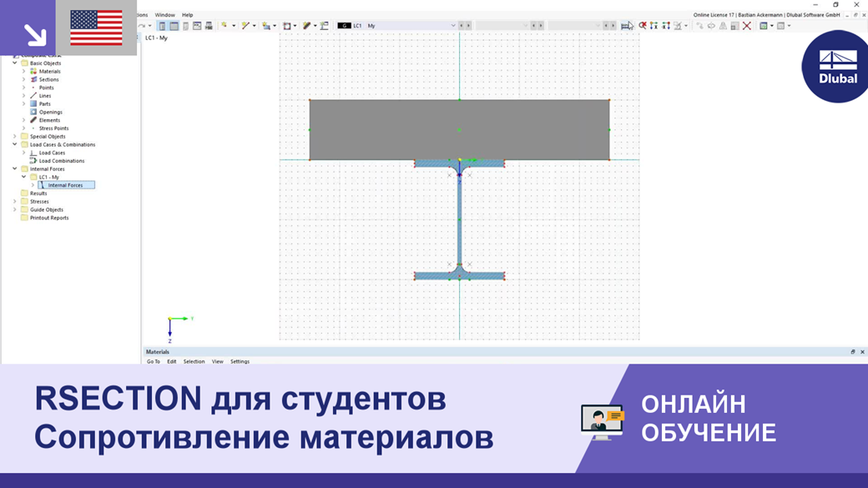Viewport: 868px width, 488px height.
Task: Go to previous load case arrow
Action: tap(462, 26)
